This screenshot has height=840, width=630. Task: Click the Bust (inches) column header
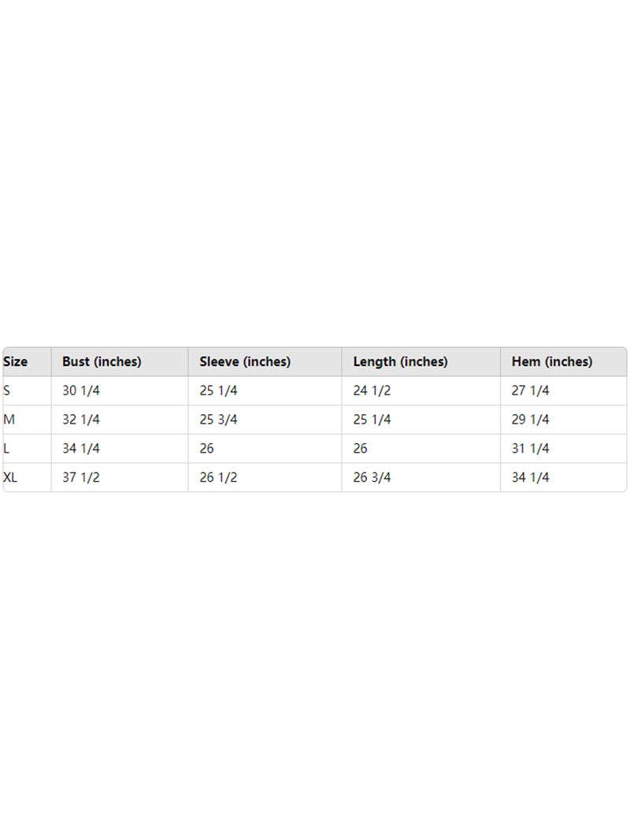click(102, 362)
